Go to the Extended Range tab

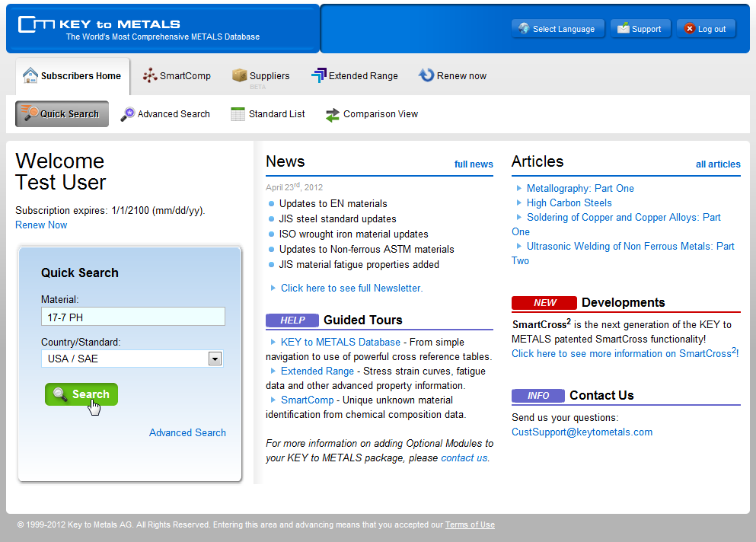355,75
